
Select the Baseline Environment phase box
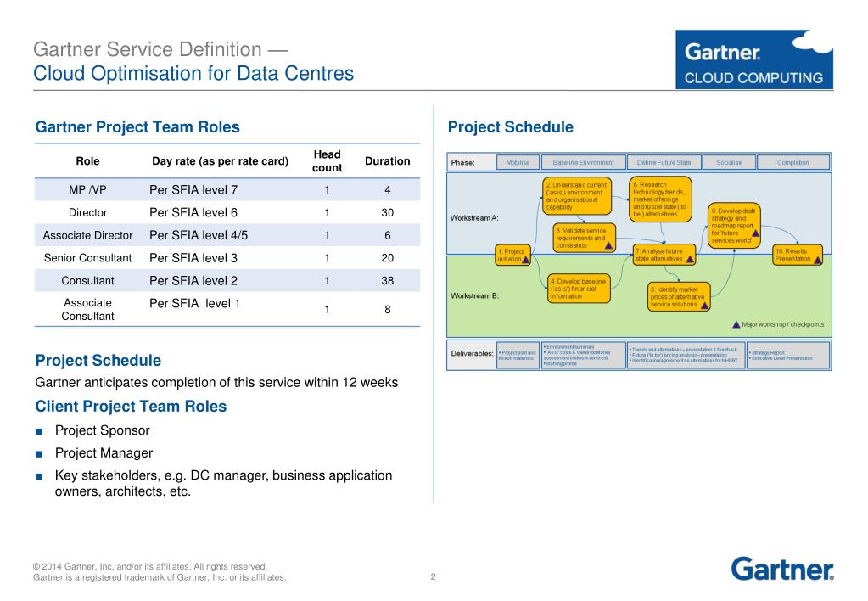(x=583, y=162)
